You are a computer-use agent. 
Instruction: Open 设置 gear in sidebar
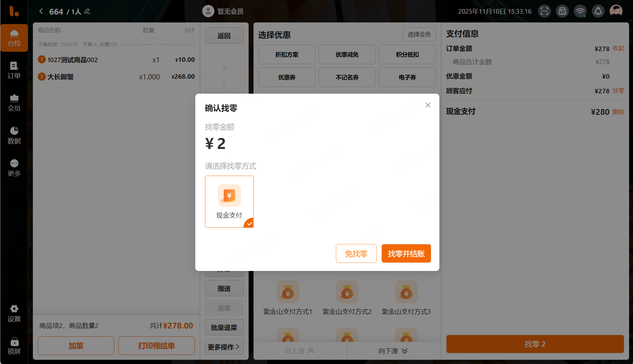tap(14, 313)
